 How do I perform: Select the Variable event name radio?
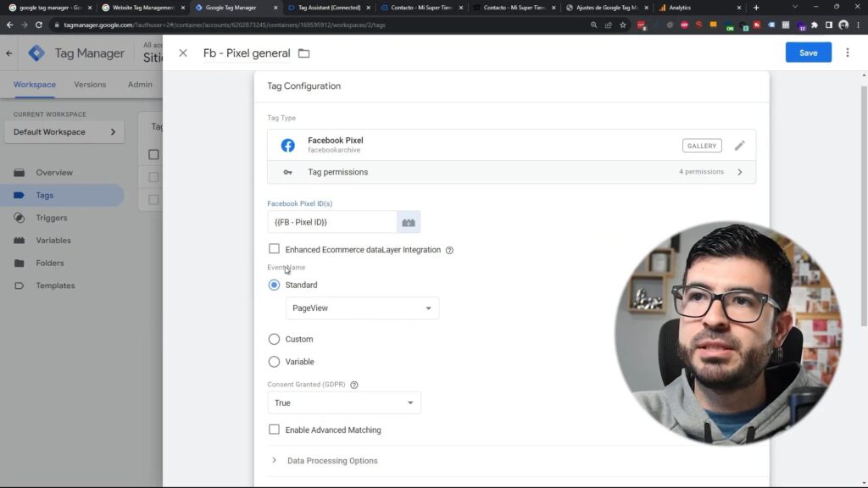274,362
